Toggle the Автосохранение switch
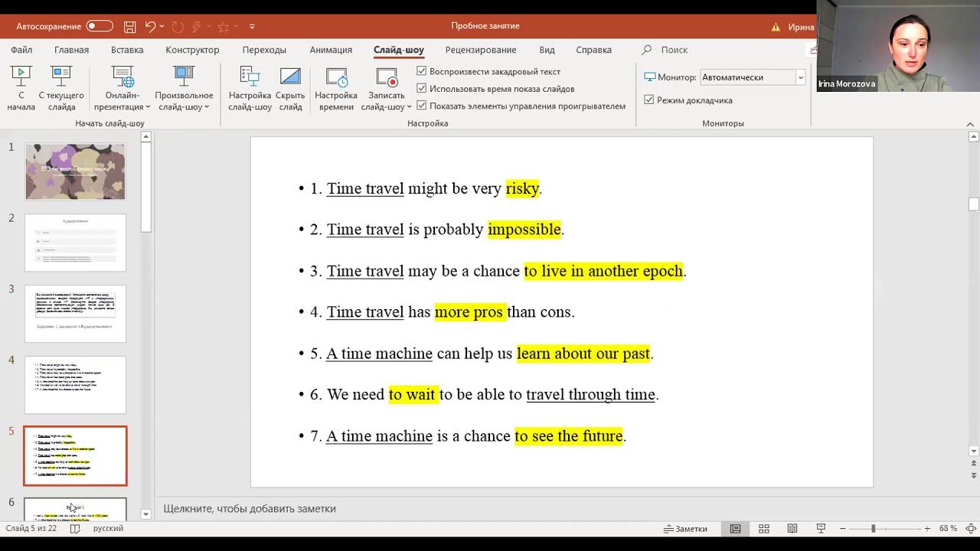980x551 pixels. click(x=100, y=26)
